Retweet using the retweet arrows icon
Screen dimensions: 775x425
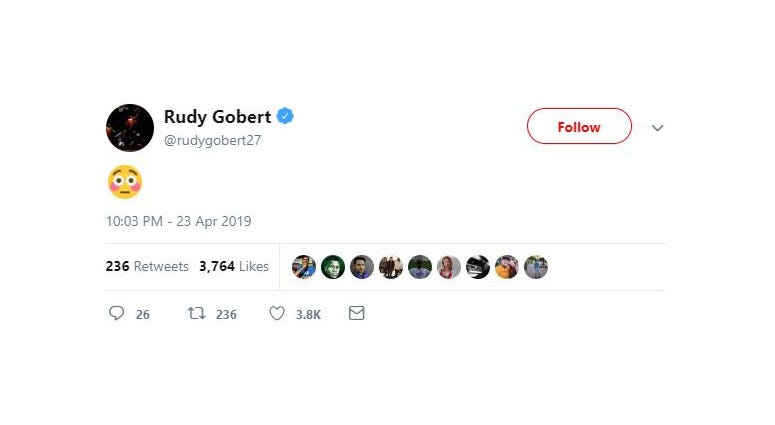pyautogui.click(x=197, y=313)
